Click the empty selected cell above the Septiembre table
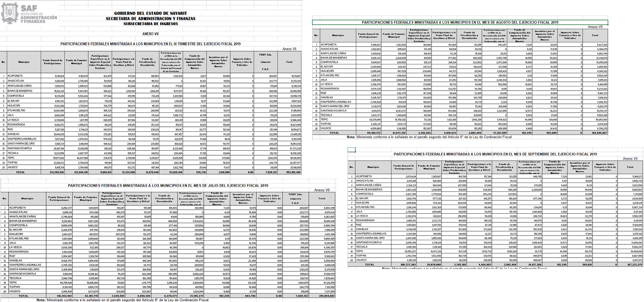644x302 pixels. (x=352, y=150)
